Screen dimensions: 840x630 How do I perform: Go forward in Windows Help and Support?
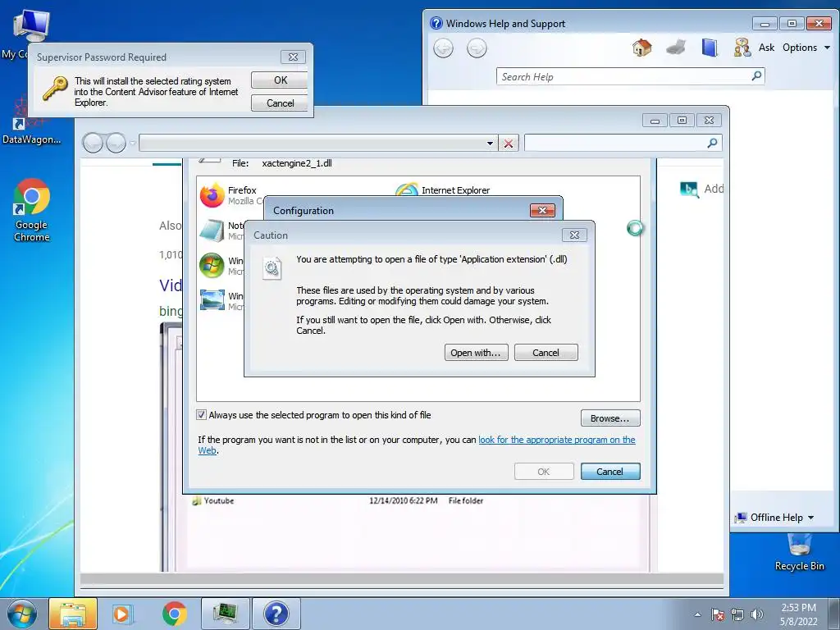[477, 48]
